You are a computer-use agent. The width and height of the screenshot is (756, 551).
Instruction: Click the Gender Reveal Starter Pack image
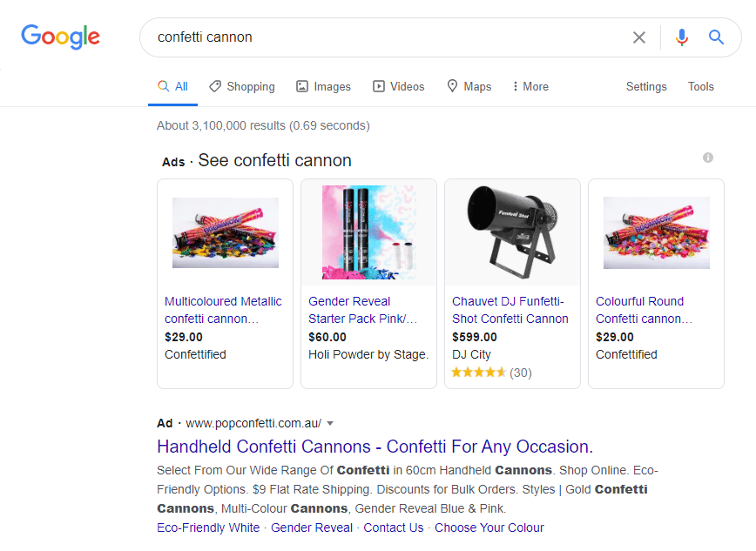368,232
